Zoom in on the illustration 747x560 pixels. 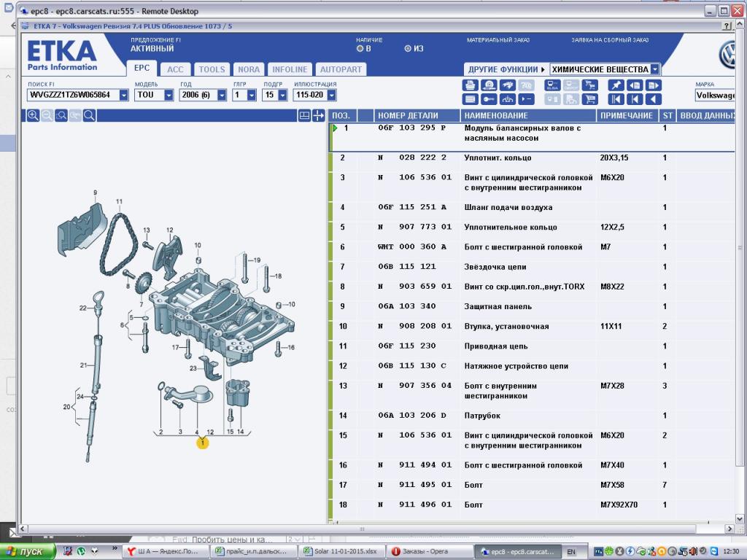[33, 115]
